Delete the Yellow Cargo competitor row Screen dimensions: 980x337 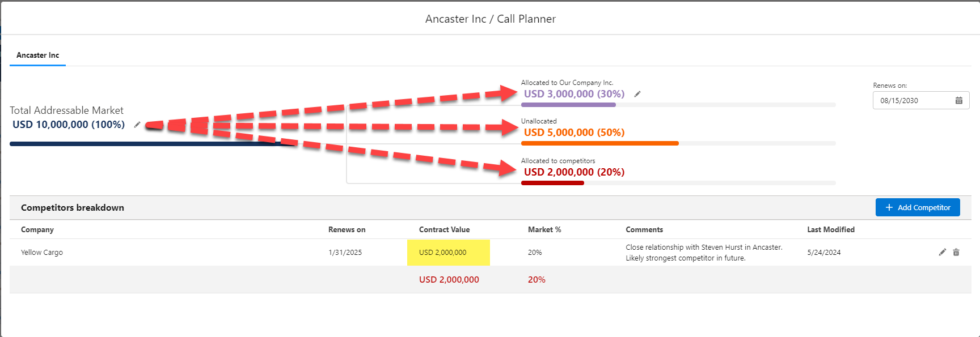[x=956, y=252]
